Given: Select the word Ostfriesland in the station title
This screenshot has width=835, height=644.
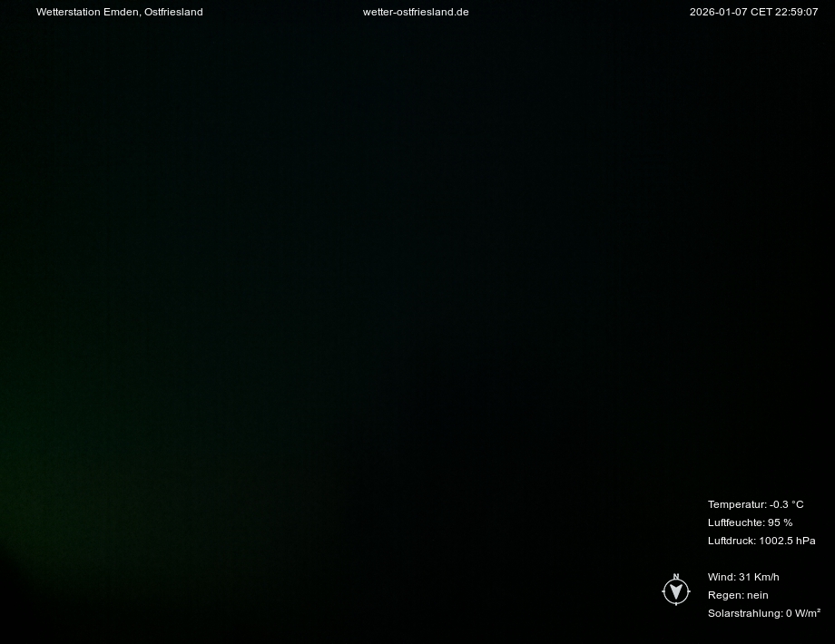Looking at the screenshot, I should pos(173,12).
